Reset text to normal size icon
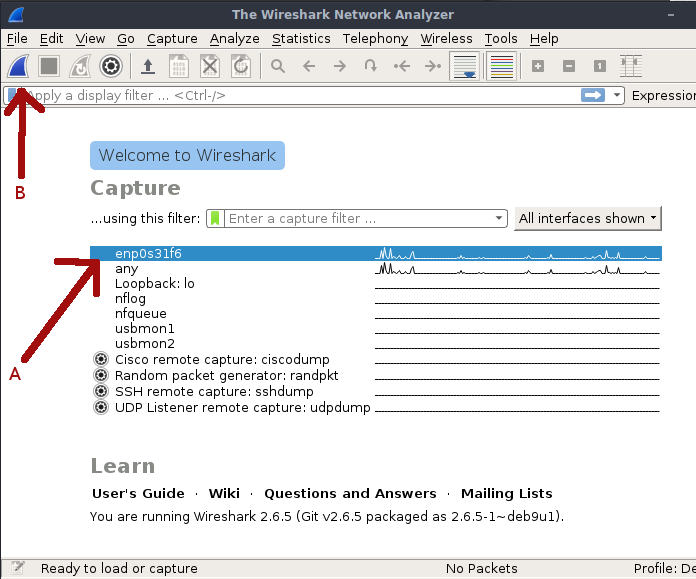This screenshot has width=696, height=579. pos(600,67)
